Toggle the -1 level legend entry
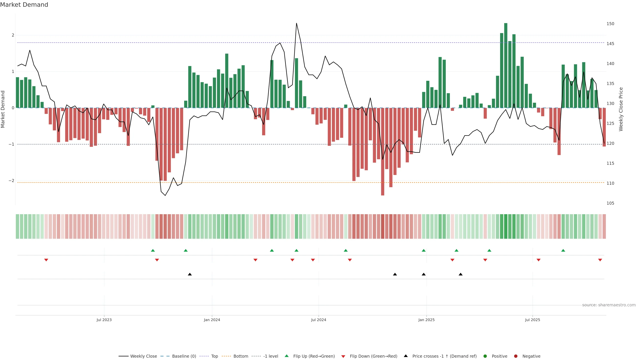 coord(271,356)
